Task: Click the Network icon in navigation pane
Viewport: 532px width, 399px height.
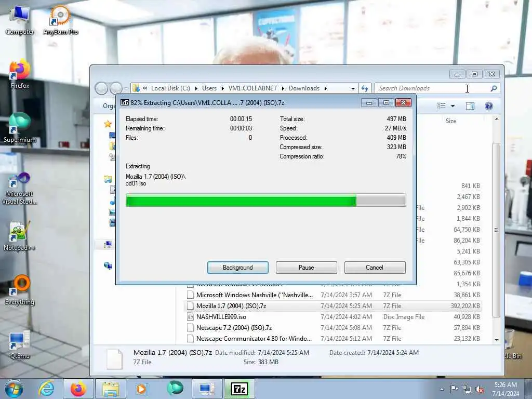Action: (108, 265)
